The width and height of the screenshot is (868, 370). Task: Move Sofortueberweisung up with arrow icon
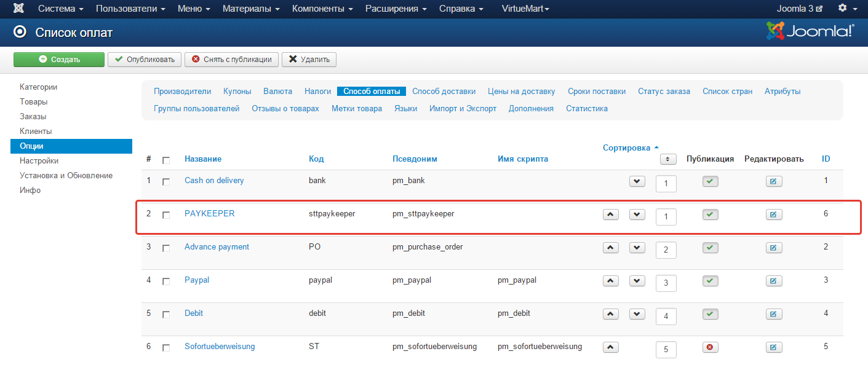click(610, 347)
